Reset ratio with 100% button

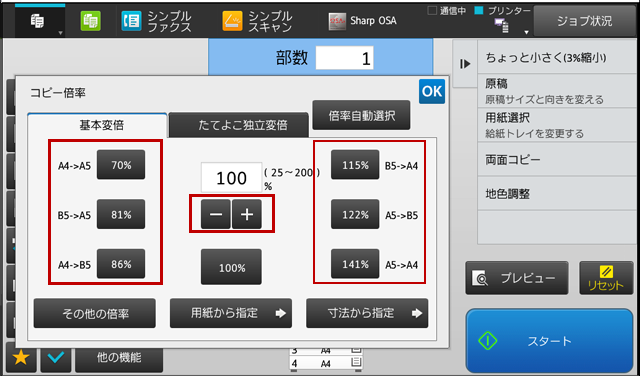(231, 267)
